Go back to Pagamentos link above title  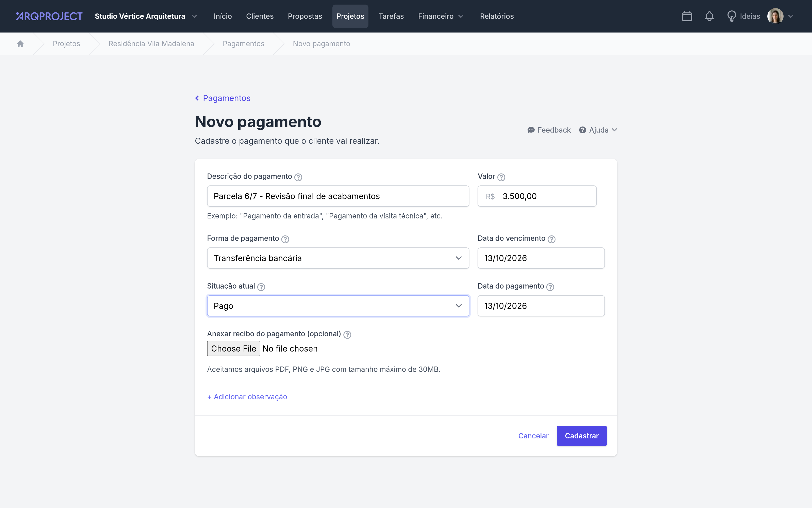[x=223, y=98]
